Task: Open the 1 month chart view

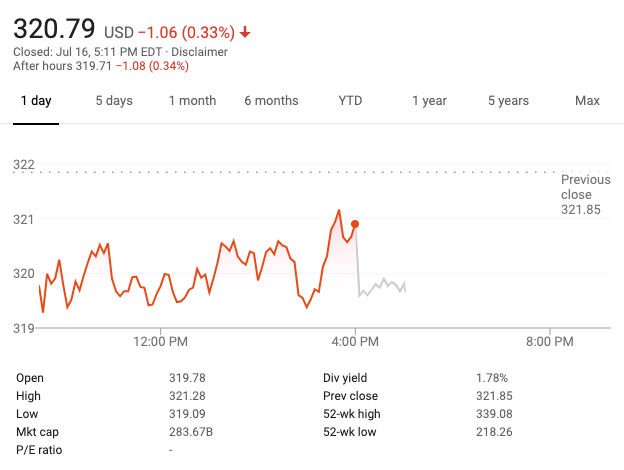Action: point(192,101)
